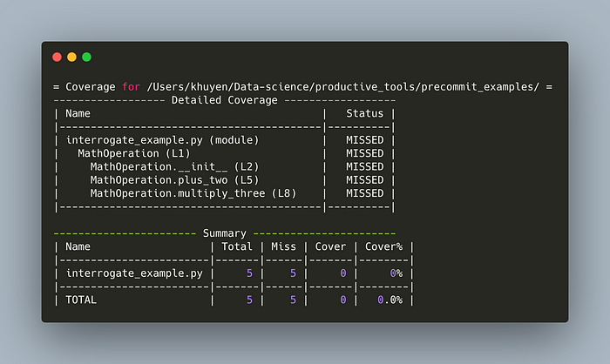Click Miss value 5 in TOTAL row

(x=293, y=300)
